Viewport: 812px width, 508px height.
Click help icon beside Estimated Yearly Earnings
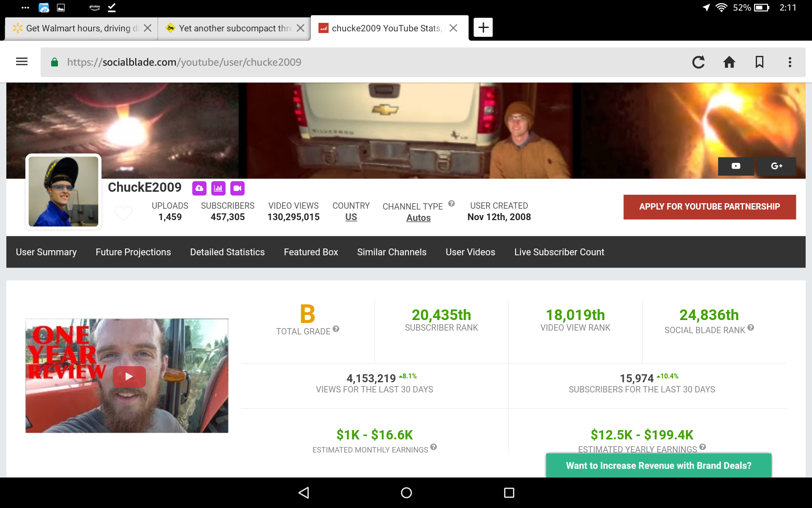[702, 447]
